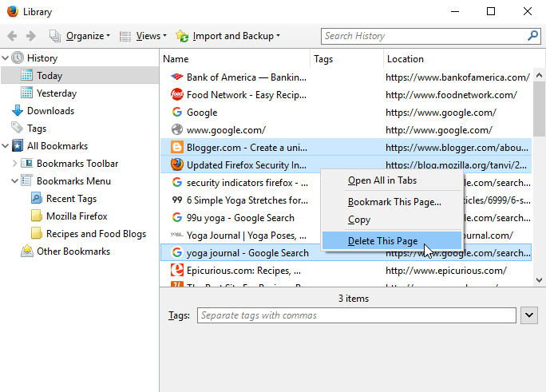Click the Food Network favicon entry
Image resolution: width=546 pixels, height=392 pixels.
tap(177, 95)
